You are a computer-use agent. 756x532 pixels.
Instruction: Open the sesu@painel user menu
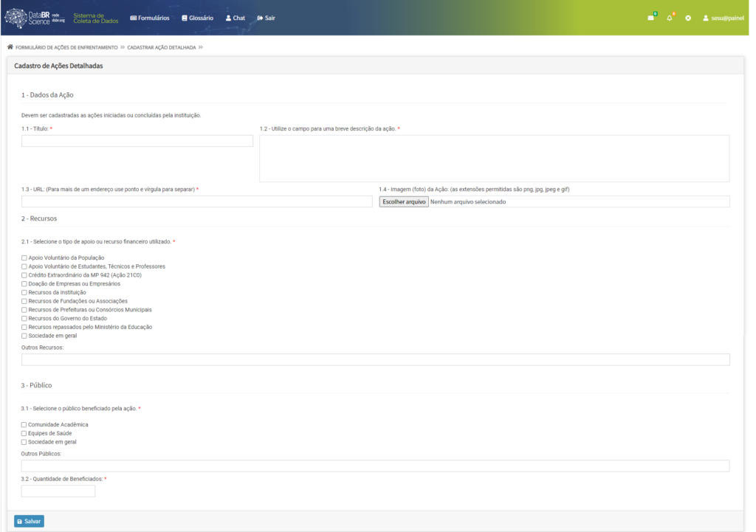pos(723,18)
